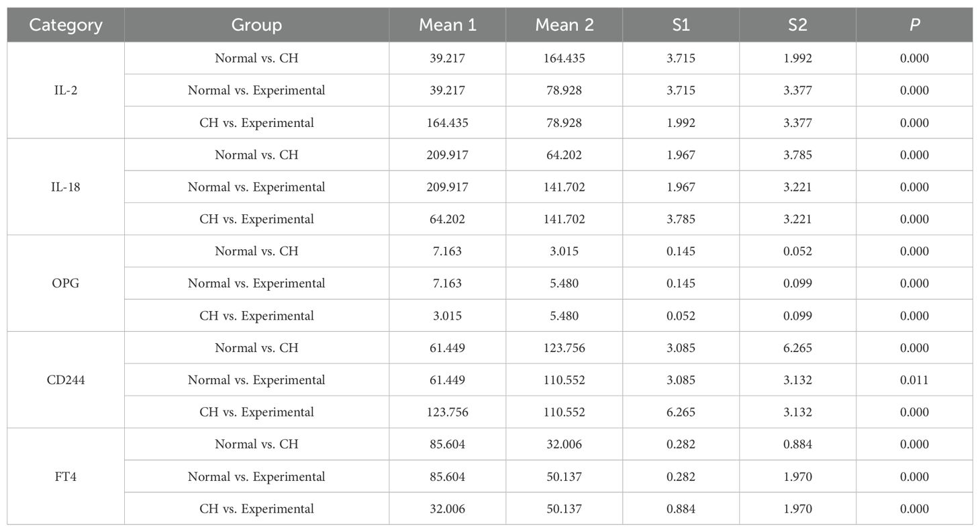Click the S2 value 0.884
The image size is (980, 532).
(797, 445)
